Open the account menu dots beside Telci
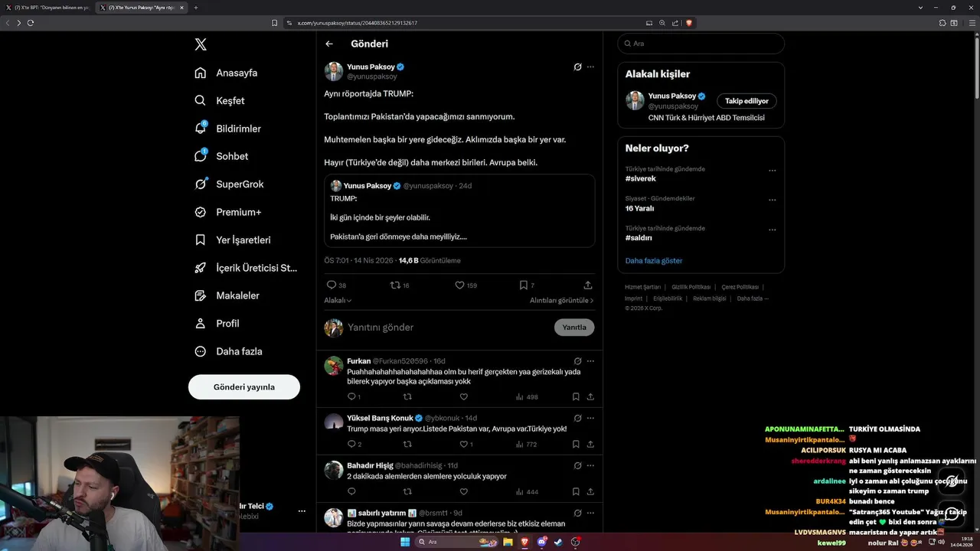Image resolution: width=980 pixels, height=551 pixels. click(x=302, y=510)
